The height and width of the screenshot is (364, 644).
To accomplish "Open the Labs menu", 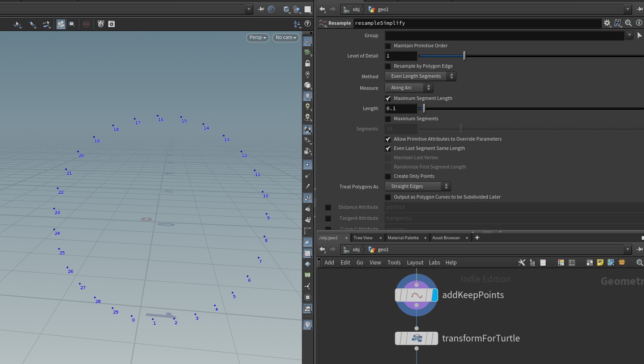I will tap(434, 263).
